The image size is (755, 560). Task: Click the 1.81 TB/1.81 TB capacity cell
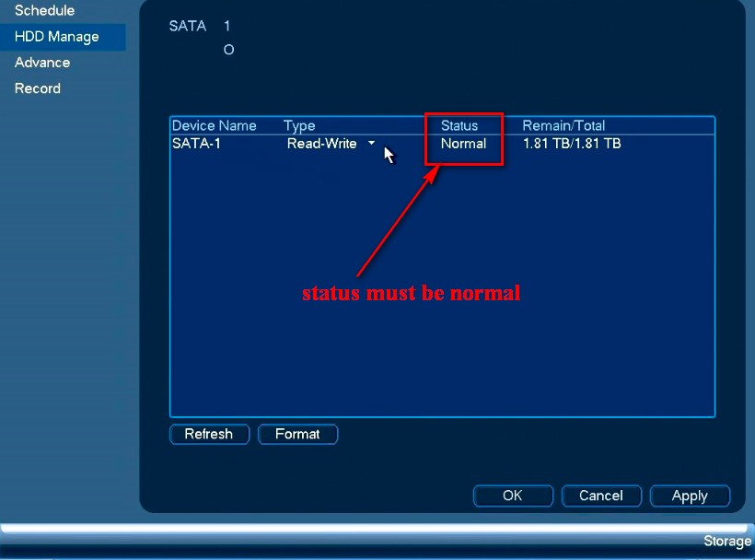(572, 144)
